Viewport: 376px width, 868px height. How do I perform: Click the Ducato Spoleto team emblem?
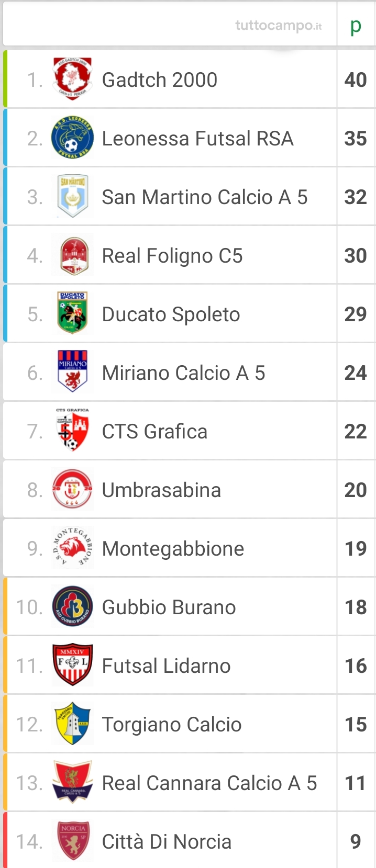click(x=72, y=313)
